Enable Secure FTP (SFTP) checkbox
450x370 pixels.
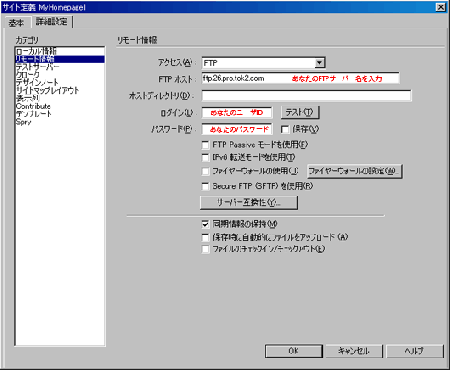point(205,186)
